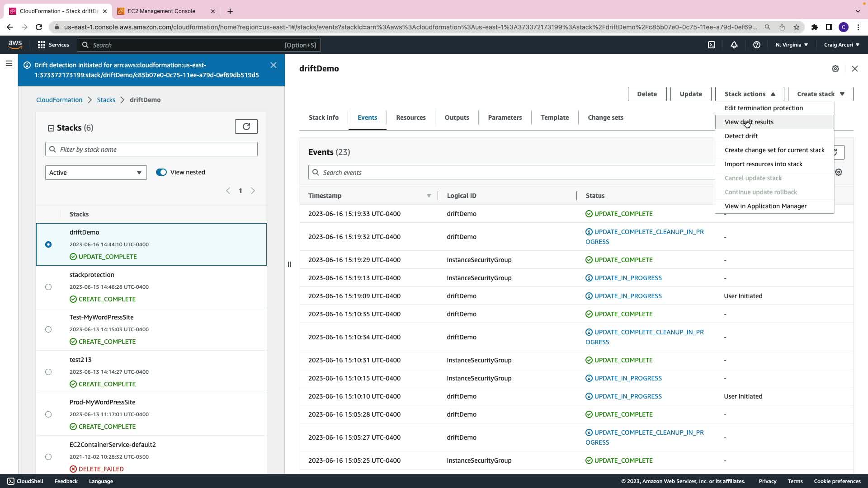Dismiss the drift detection notification banner
This screenshot has height=488, width=868.
(274, 65)
